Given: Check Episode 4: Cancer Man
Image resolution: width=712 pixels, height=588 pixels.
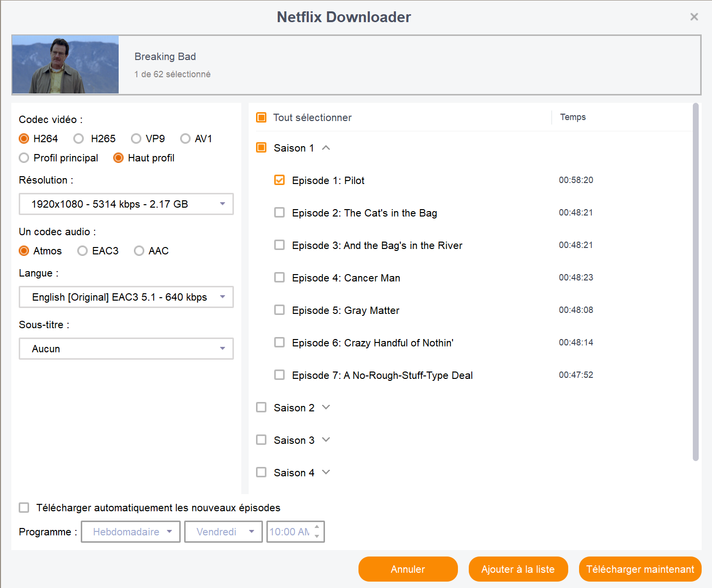Looking at the screenshot, I should coord(279,278).
